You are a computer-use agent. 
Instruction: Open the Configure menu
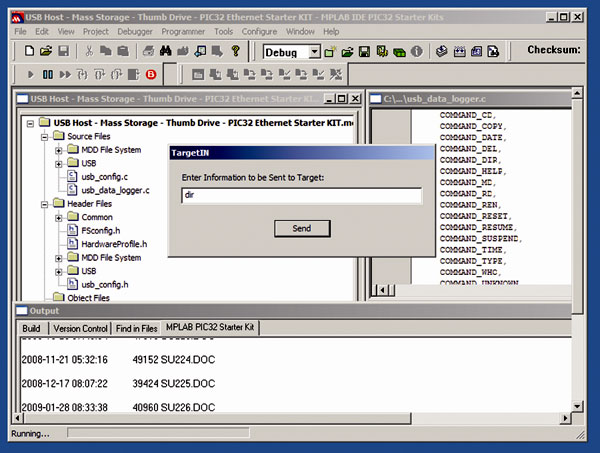(x=259, y=31)
